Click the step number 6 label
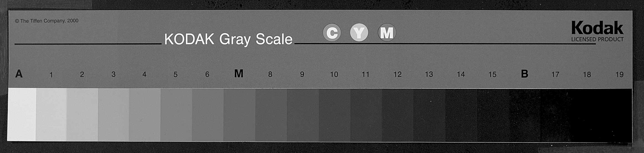The height and width of the screenshot is (153, 644). [207, 74]
